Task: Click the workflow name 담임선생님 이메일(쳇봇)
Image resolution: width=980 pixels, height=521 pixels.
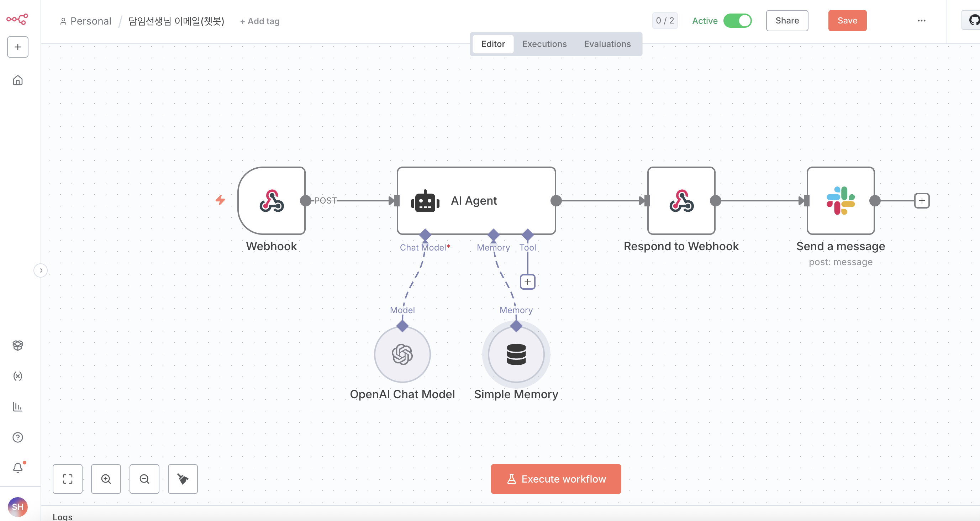Action: click(176, 21)
